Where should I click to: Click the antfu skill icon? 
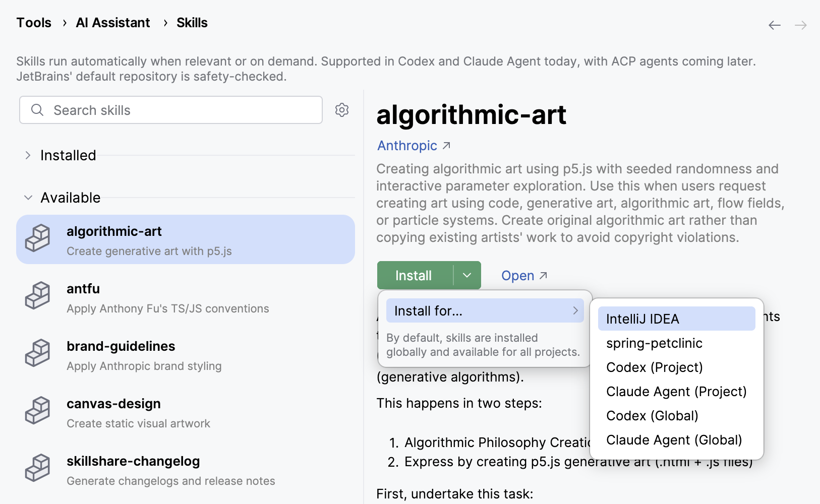pos(38,296)
